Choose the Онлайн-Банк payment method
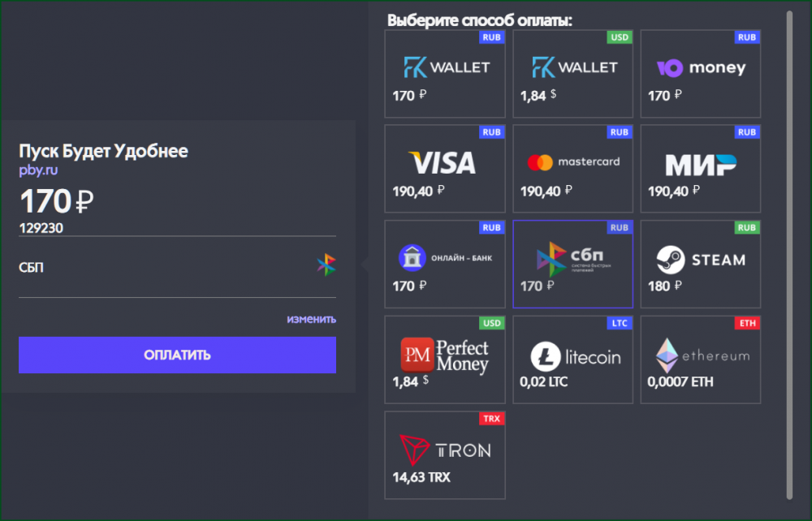The width and height of the screenshot is (812, 521). pos(445,265)
